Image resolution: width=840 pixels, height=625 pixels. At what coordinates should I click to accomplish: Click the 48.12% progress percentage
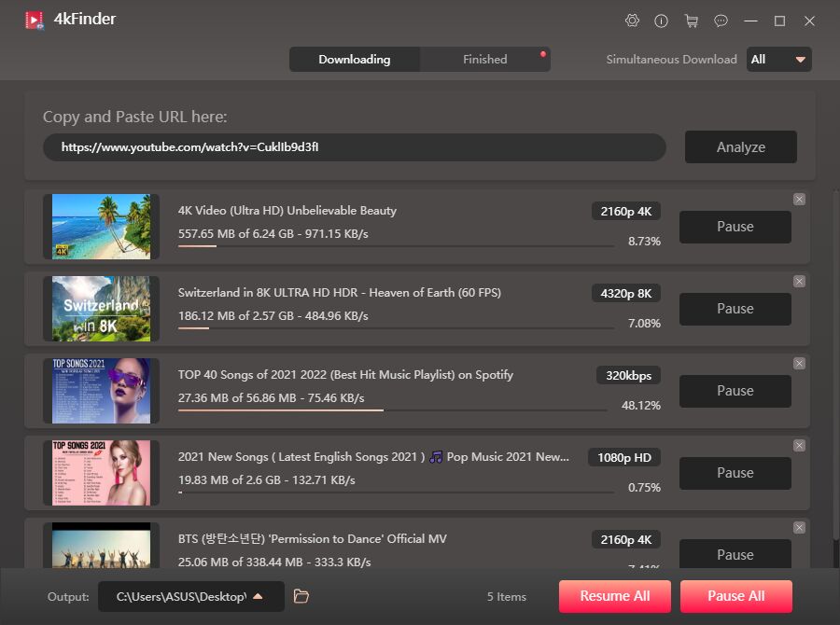point(640,406)
